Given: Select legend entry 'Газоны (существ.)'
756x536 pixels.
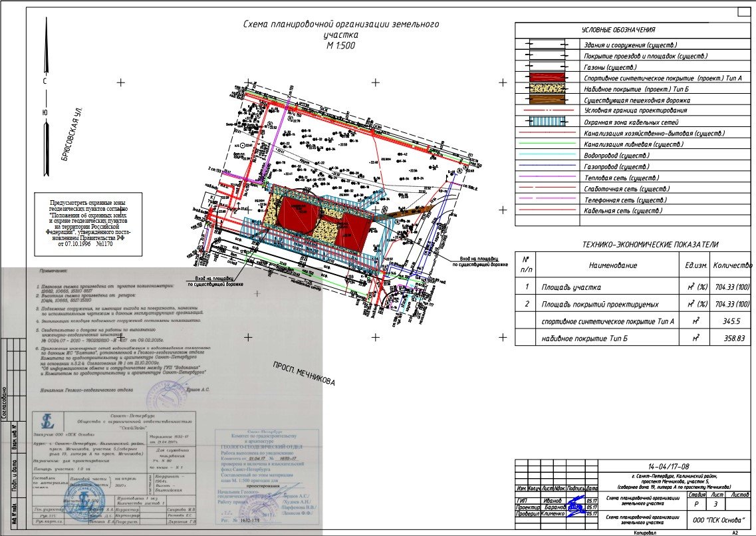Looking at the screenshot, I should pos(610,67).
